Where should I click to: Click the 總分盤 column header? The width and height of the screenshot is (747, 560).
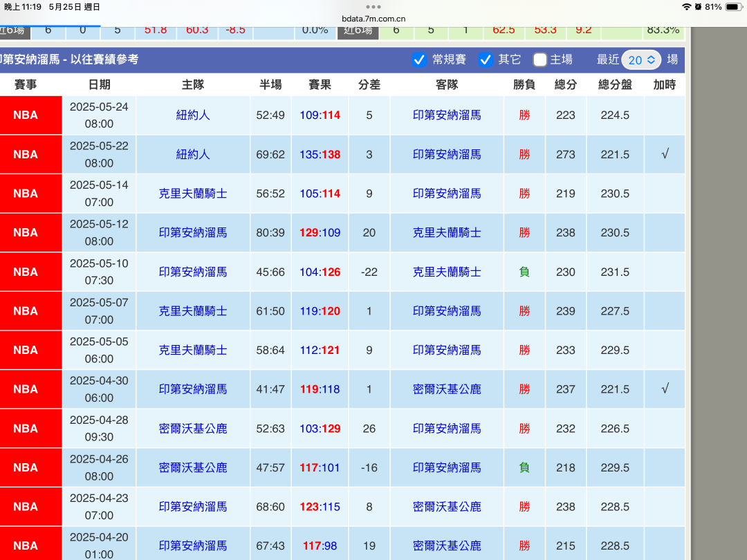tap(615, 85)
